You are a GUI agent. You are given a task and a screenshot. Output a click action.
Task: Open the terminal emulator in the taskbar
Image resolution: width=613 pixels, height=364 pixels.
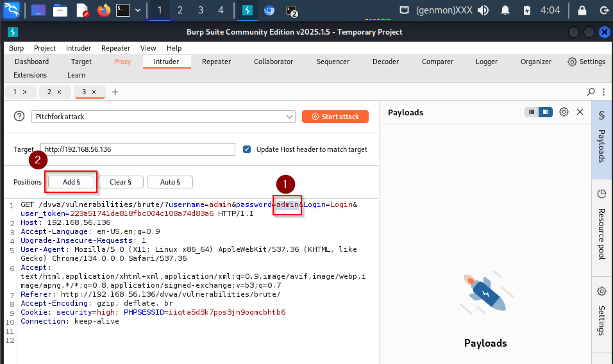click(122, 10)
